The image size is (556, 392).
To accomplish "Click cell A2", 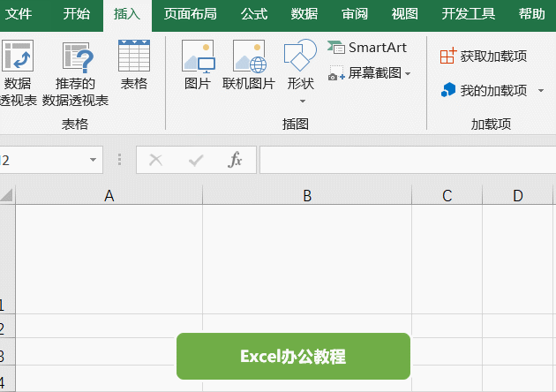I will [109, 326].
